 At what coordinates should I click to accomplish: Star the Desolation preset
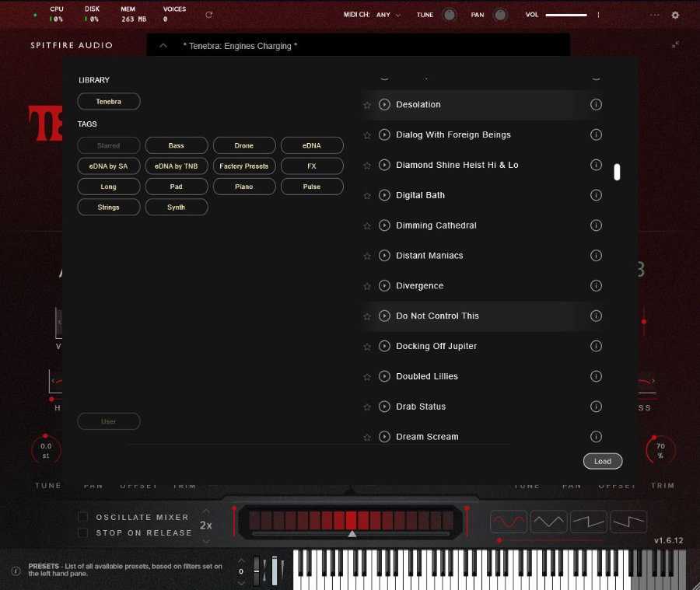tap(367, 105)
